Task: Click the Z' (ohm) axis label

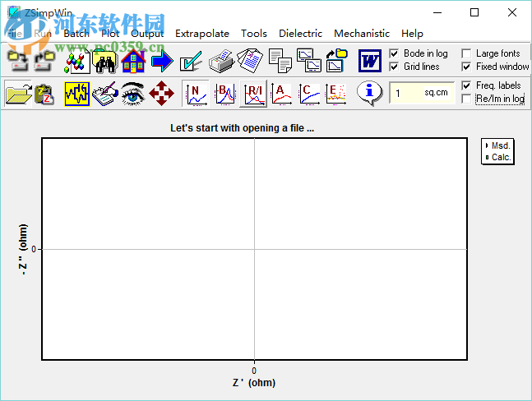Action: point(254,383)
